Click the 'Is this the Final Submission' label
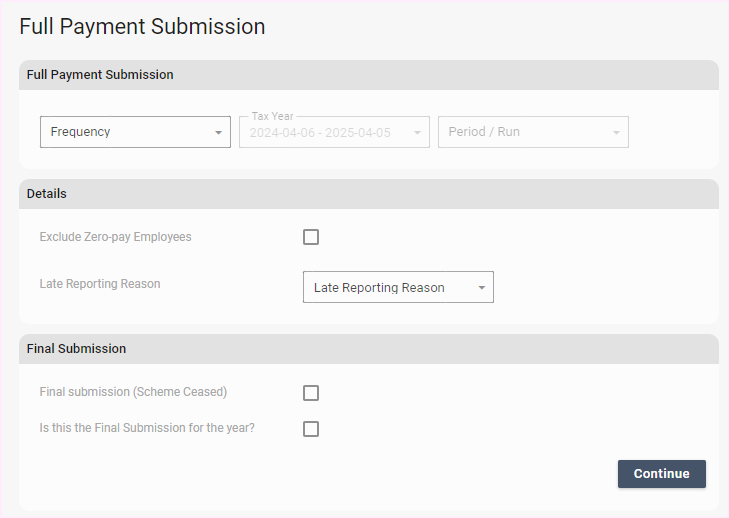 pyautogui.click(x=147, y=428)
